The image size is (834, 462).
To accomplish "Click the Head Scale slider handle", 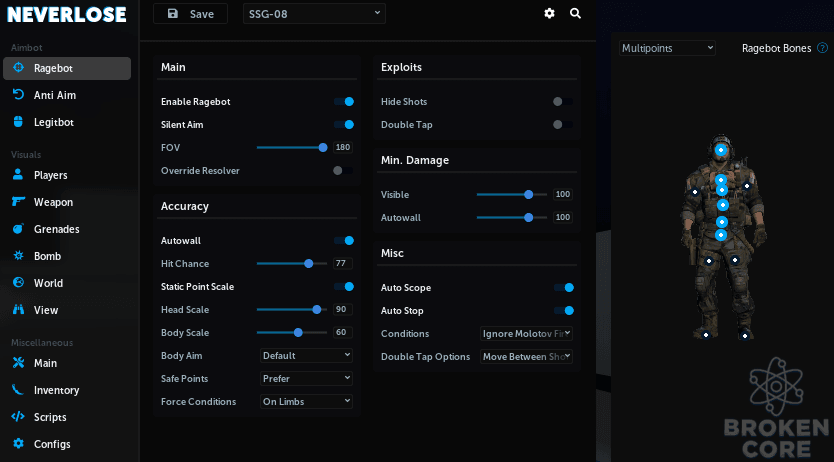I will pos(317,309).
